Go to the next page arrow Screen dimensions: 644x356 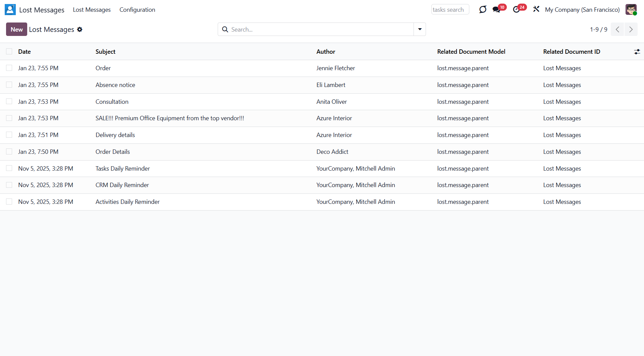click(x=631, y=30)
